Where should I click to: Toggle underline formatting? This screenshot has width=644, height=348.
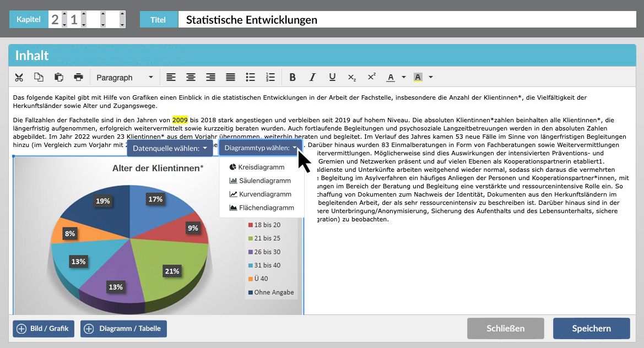332,78
